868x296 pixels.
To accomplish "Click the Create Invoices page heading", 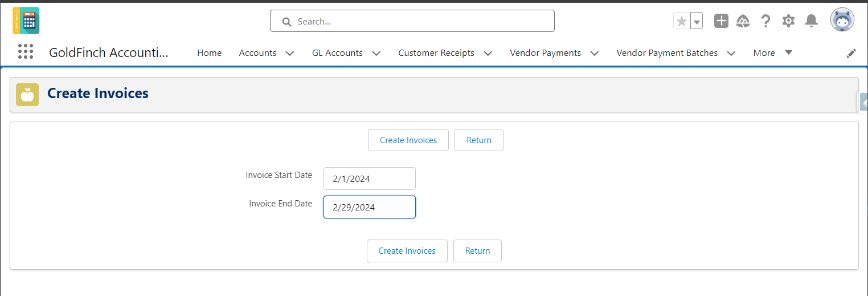I will 98,94.
